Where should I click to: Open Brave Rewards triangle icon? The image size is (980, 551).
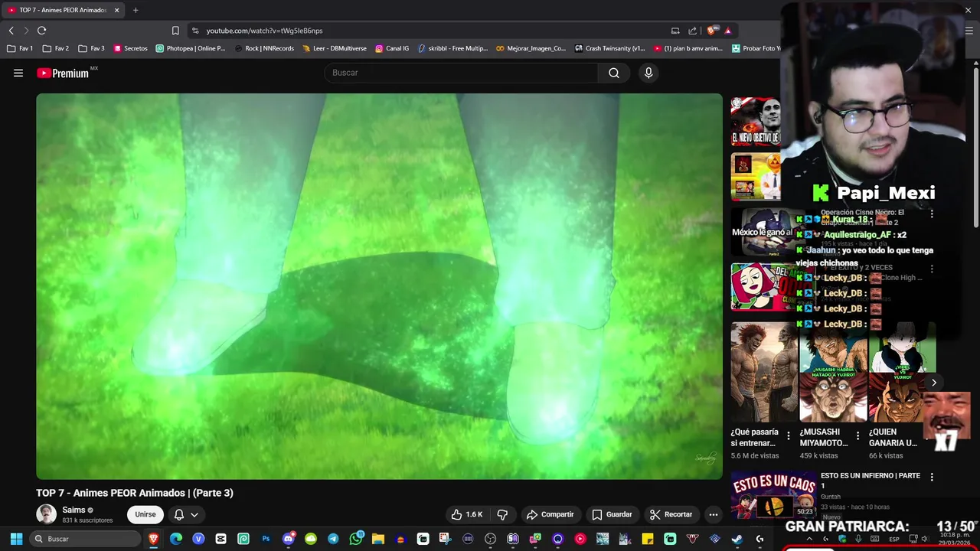coord(728,31)
